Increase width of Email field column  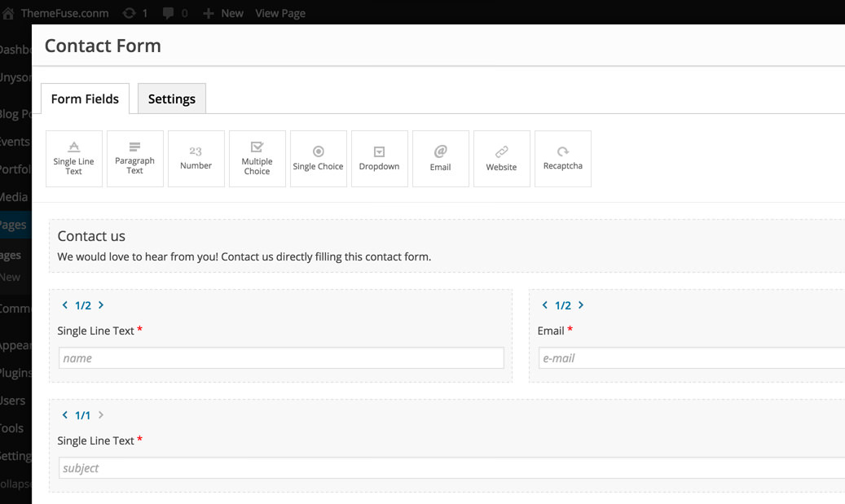pos(581,305)
